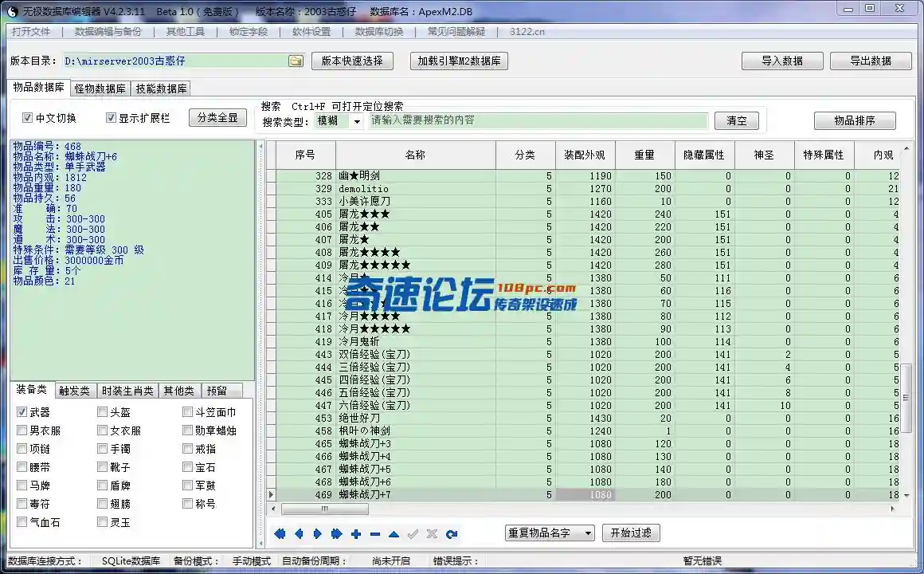Screen dimensions: 924x574
Task: Select the 触发类 category tab
Action: (74, 391)
